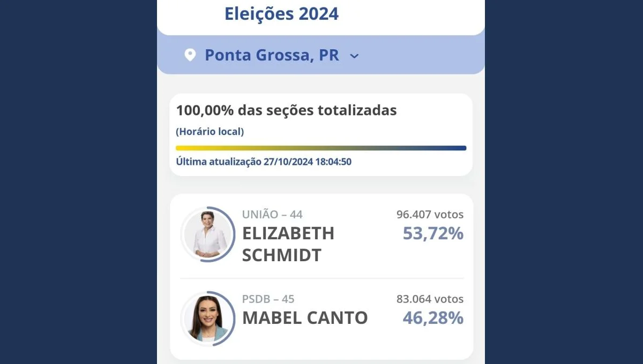Select the UNIÃO – 44 party label
The image size is (643, 364).
point(272,215)
